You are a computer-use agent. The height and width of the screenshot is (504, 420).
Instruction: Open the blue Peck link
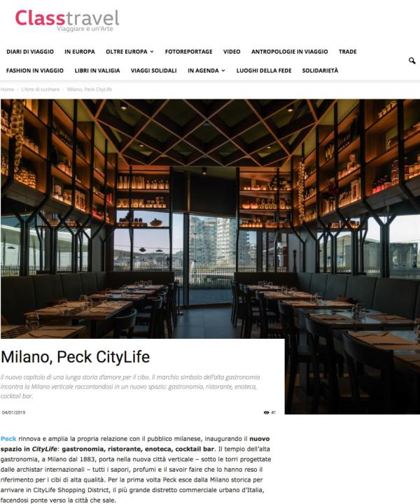pyautogui.click(x=8, y=439)
